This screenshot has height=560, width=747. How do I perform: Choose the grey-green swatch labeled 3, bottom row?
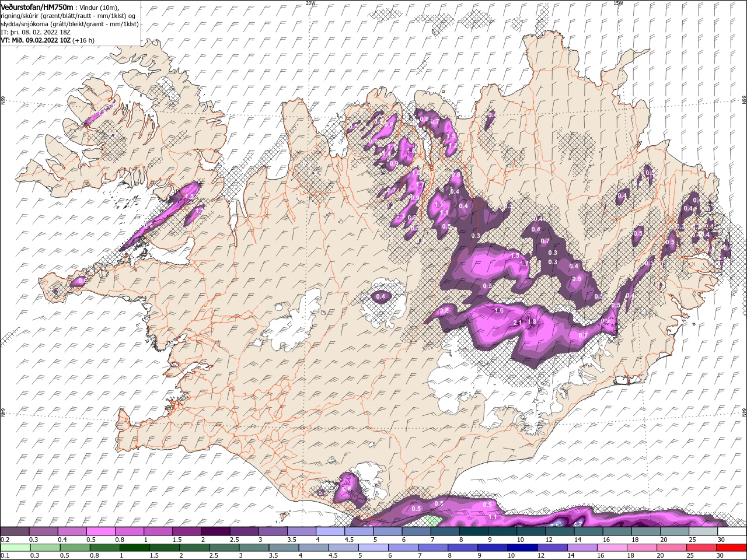point(254,548)
